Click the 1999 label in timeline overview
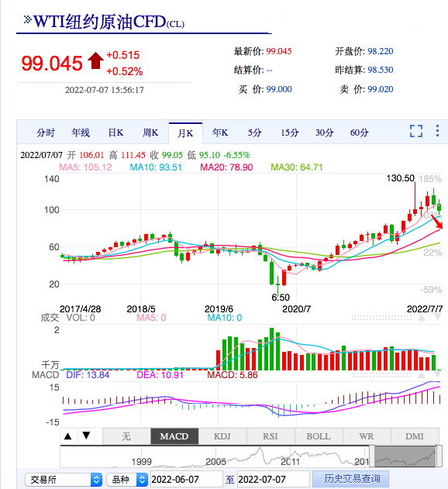Image resolution: width=448 pixels, height=489 pixels. [x=141, y=462]
